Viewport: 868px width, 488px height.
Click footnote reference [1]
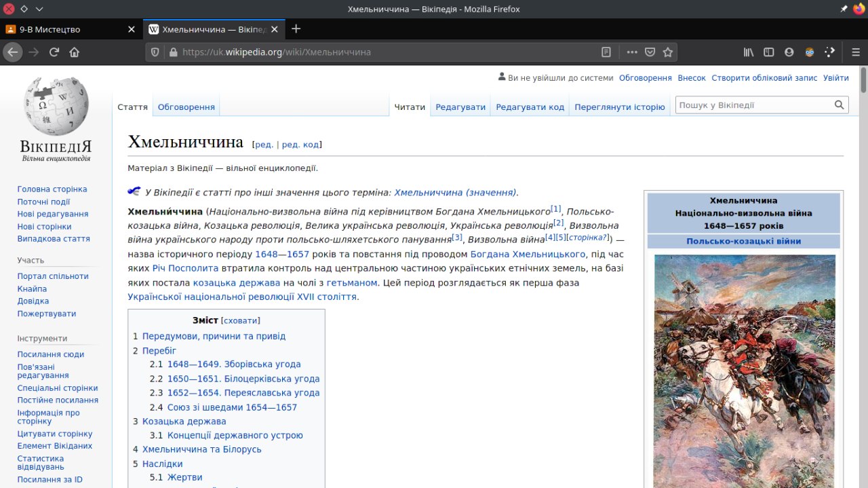pyautogui.click(x=556, y=209)
